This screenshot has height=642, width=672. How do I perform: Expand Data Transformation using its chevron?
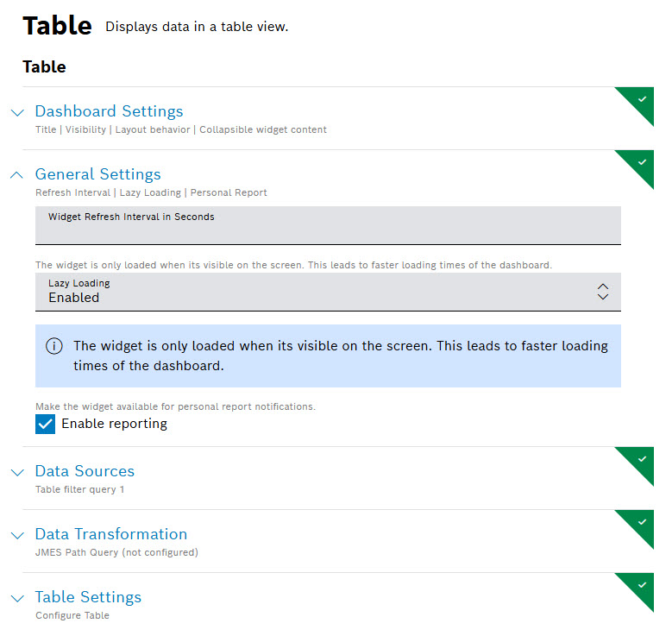pos(17,535)
